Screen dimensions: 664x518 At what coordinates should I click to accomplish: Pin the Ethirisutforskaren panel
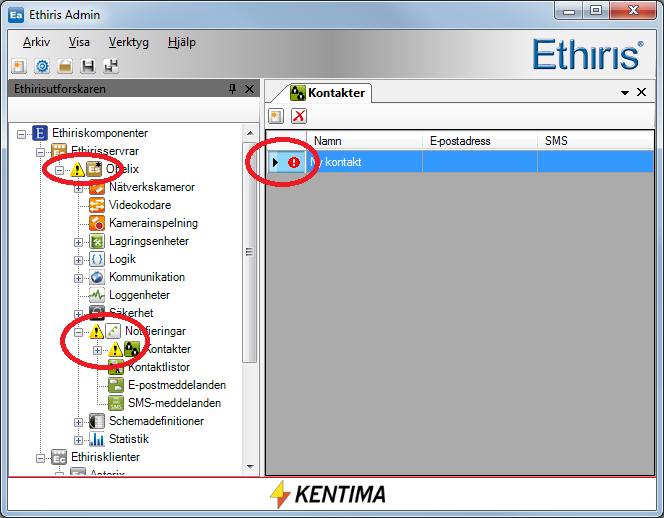click(x=232, y=89)
